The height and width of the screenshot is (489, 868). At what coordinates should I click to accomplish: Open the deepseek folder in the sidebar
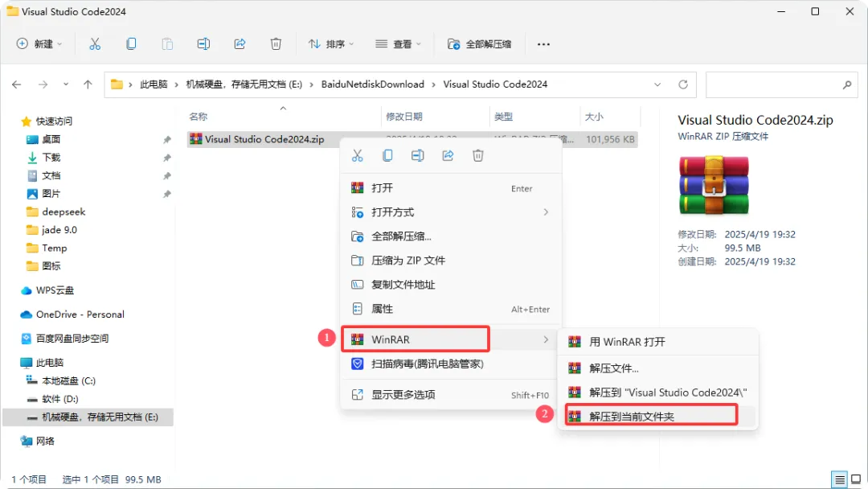pyautogui.click(x=63, y=212)
